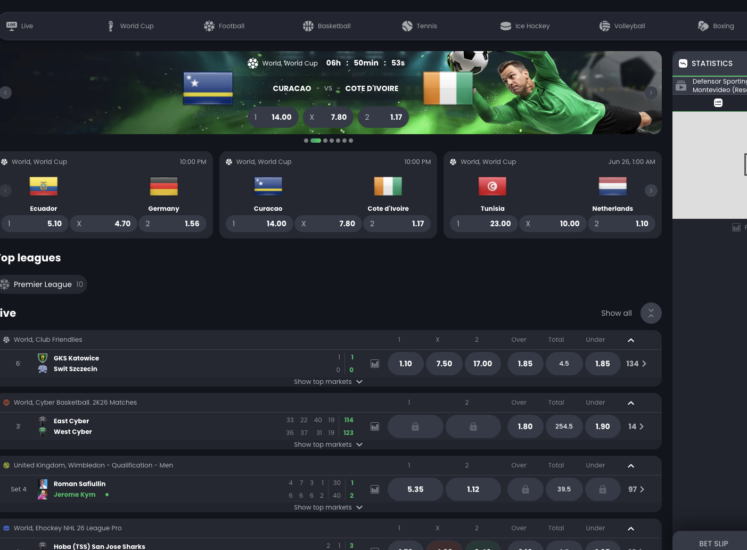Collapse Cyber Basketball 2K26 Matches section
Screen dimensions: 747x550
[x=631, y=403]
